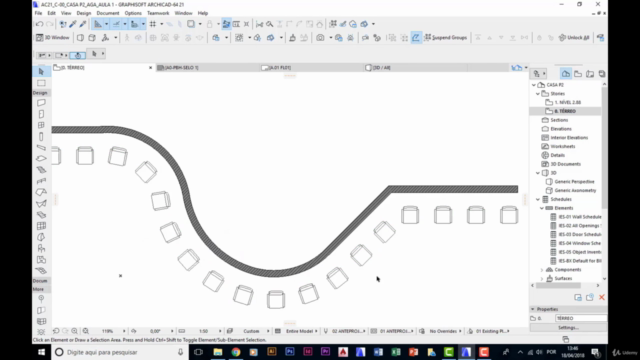Choose the Wall tool under Design

click(x=41, y=102)
